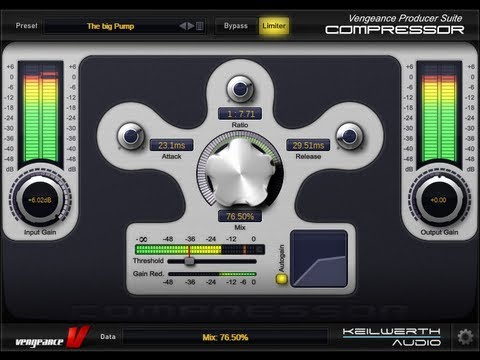480x360 pixels.
Task: Click the previous preset arrow
Action: (182, 26)
